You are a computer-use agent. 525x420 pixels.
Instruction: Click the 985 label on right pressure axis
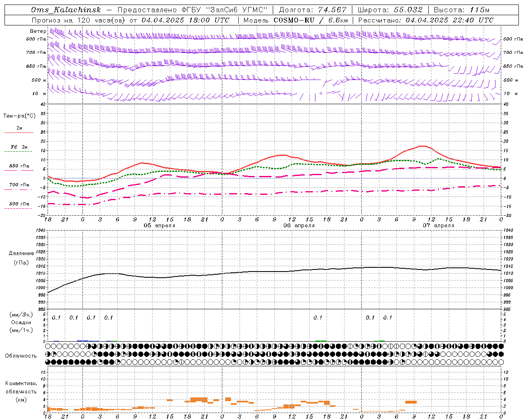508,309
